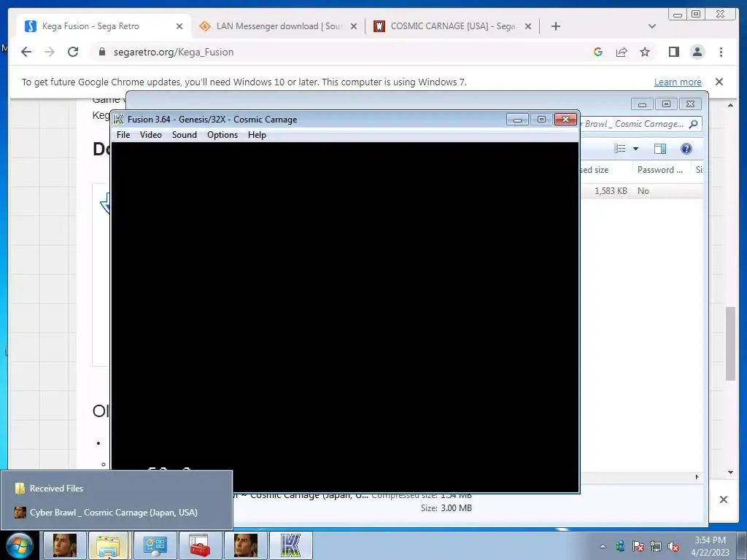Viewport: 747px width, 560px height.
Task: Share this page icon in Chrome
Action: coord(622,52)
